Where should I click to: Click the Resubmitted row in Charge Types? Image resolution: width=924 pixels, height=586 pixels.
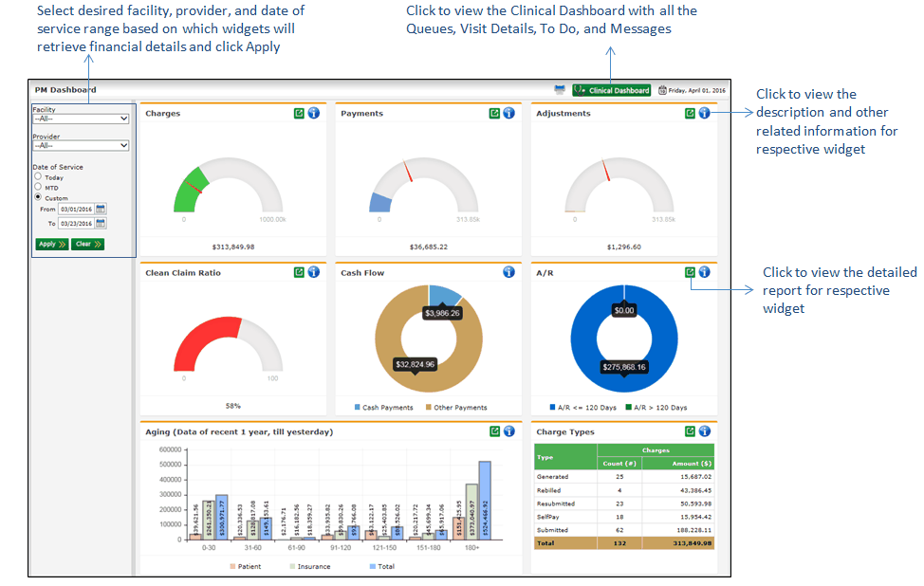pyautogui.click(x=624, y=504)
